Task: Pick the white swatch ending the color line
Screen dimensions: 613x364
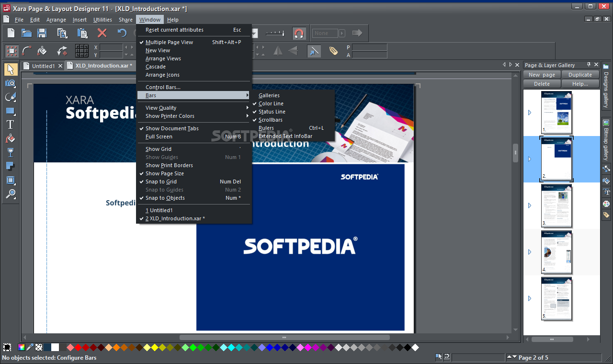Action: click(x=415, y=347)
